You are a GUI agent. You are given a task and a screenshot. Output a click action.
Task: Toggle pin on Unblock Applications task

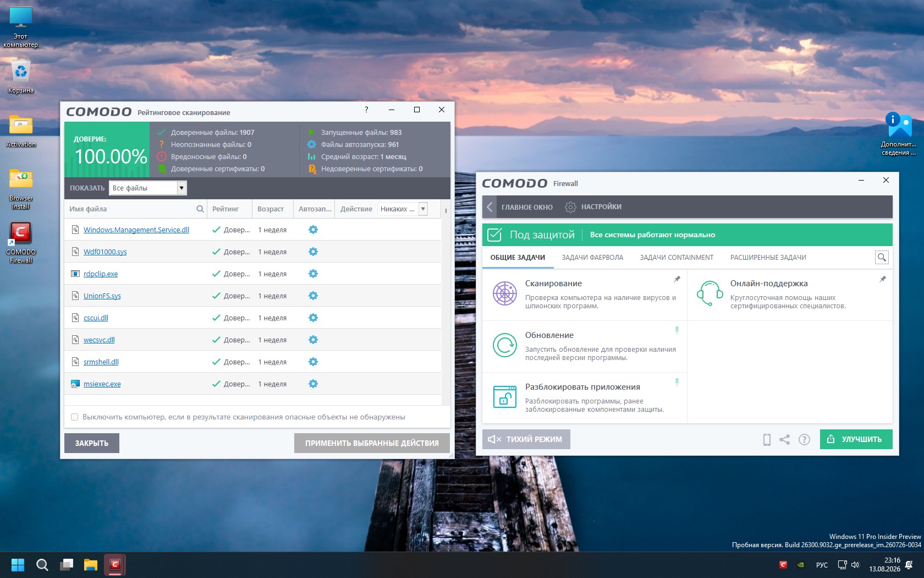coord(677,382)
